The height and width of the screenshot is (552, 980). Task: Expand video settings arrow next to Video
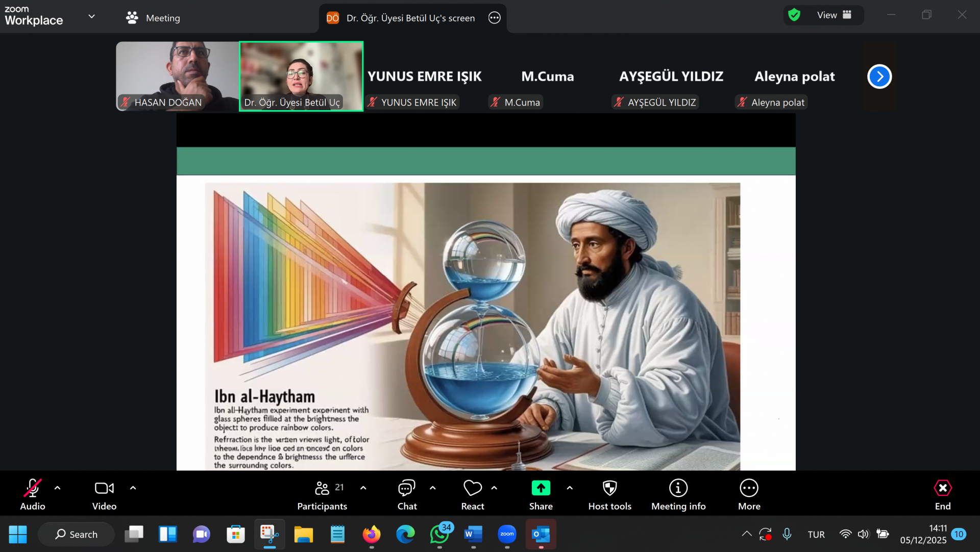(x=133, y=488)
